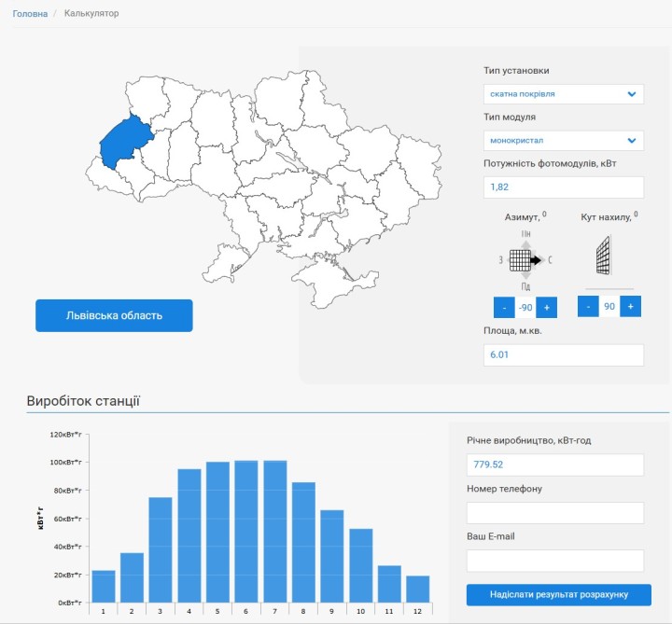The width and height of the screenshot is (672, 624).
Task: Click the month 4 bar in chart
Action: pos(189,535)
